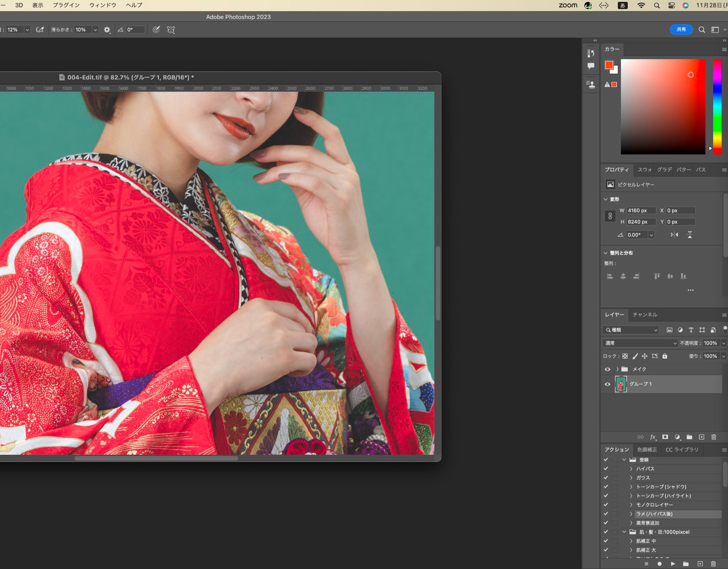Open the History panel icon

[591, 53]
